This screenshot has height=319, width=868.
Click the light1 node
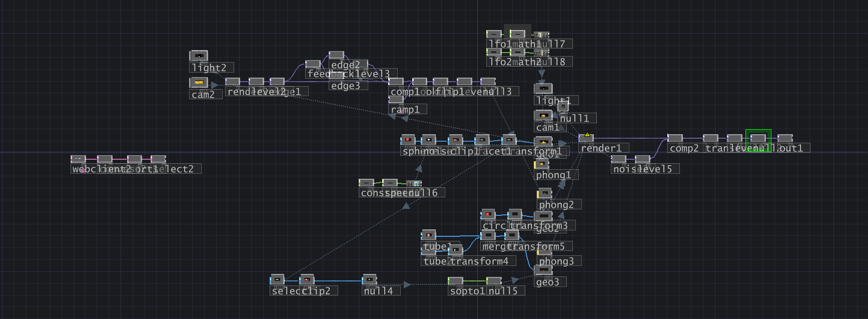543,89
